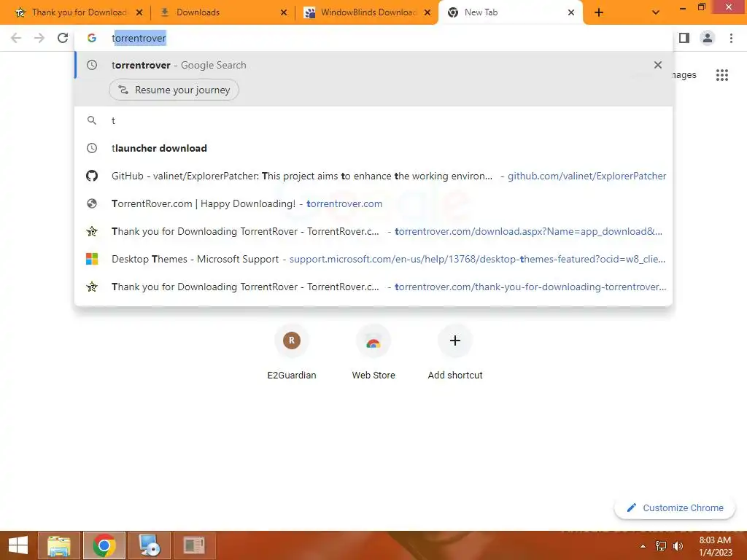Select the 'tlauncher download' suggestion
Image resolution: width=747 pixels, height=560 pixels.
click(x=373, y=148)
